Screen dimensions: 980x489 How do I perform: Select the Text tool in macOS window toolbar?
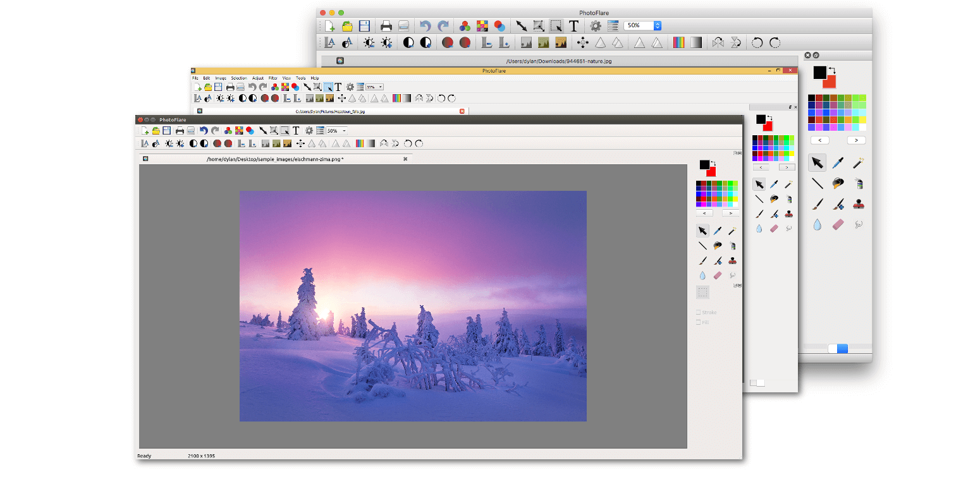[x=573, y=26]
